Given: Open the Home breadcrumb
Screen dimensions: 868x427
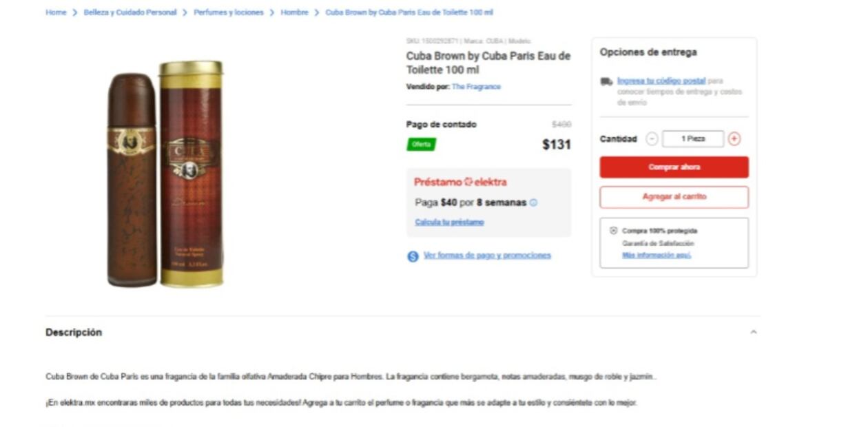Looking at the screenshot, I should (56, 12).
